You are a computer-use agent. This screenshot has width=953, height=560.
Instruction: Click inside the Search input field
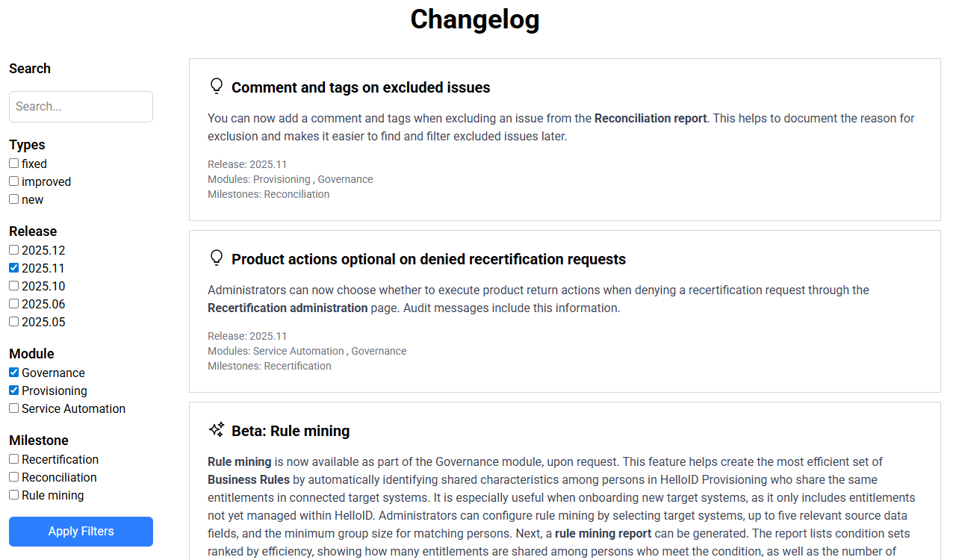point(81,106)
